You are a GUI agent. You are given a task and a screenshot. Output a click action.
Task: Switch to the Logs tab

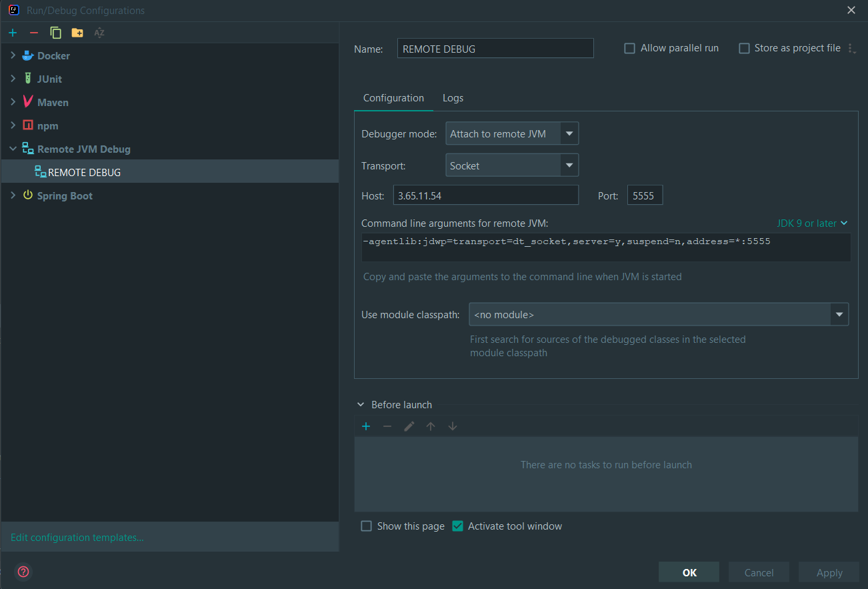[x=453, y=97]
